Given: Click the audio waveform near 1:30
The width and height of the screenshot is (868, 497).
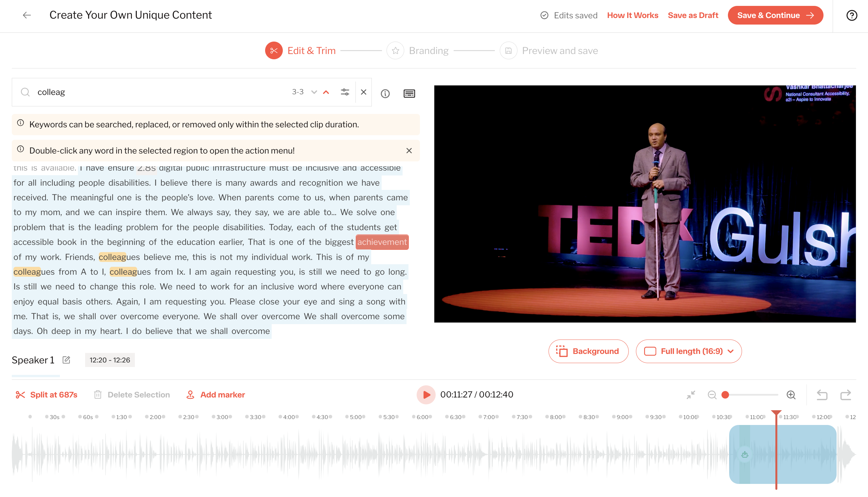Looking at the screenshot, I should 121,454.
